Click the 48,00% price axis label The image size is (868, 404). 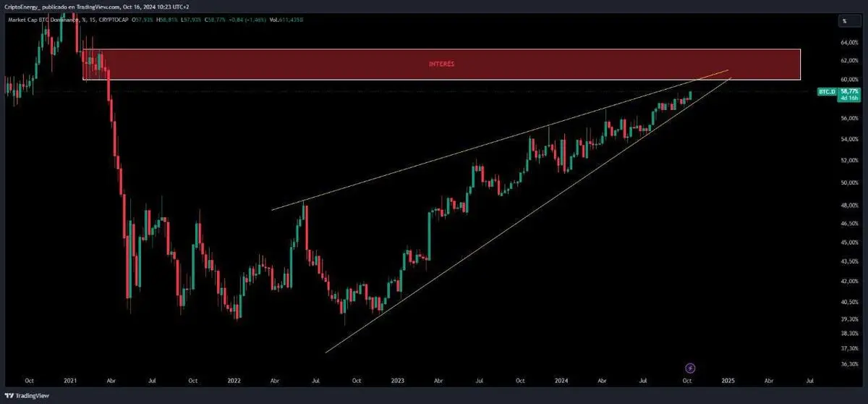pos(849,206)
